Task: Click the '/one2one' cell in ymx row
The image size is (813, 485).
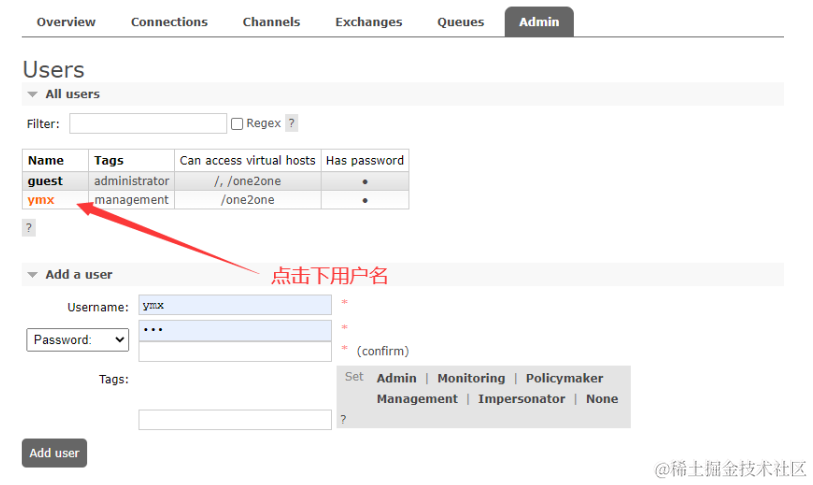Action: (x=247, y=200)
